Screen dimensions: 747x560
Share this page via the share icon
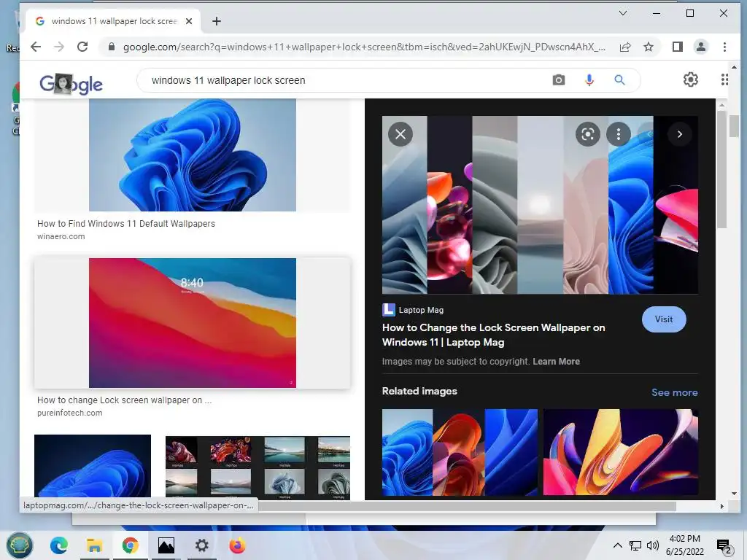tap(625, 47)
